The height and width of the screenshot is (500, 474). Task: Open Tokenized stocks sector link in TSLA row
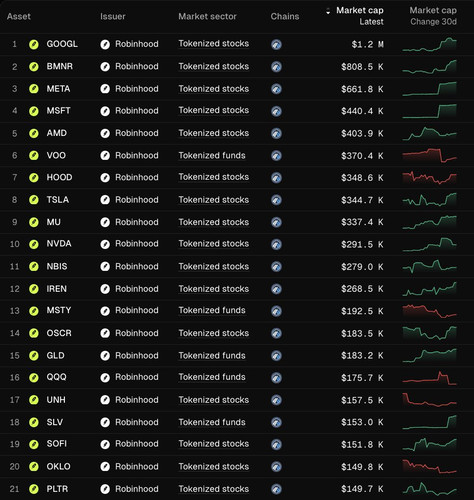coord(214,200)
